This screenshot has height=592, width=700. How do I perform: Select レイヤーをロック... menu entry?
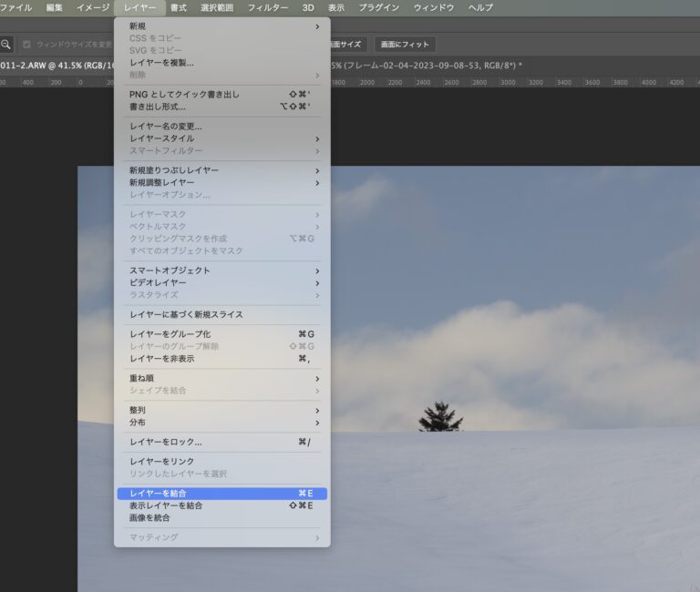tap(165, 442)
